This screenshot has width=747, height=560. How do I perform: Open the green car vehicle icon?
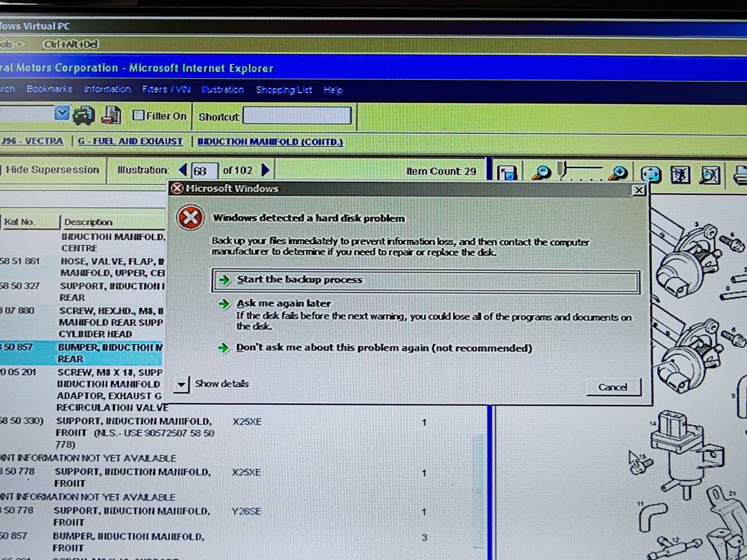tap(84, 115)
